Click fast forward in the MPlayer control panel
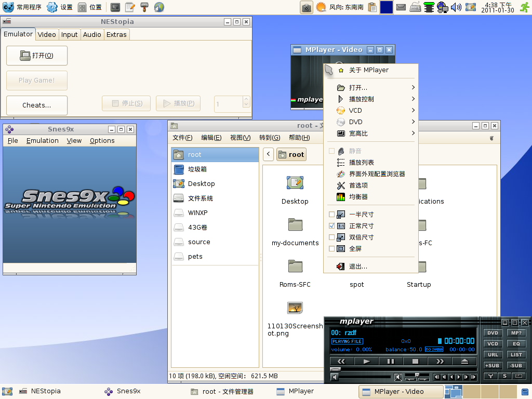Image resolution: width=532 pixels, height=399 pixels. click(x=440, y=362)
